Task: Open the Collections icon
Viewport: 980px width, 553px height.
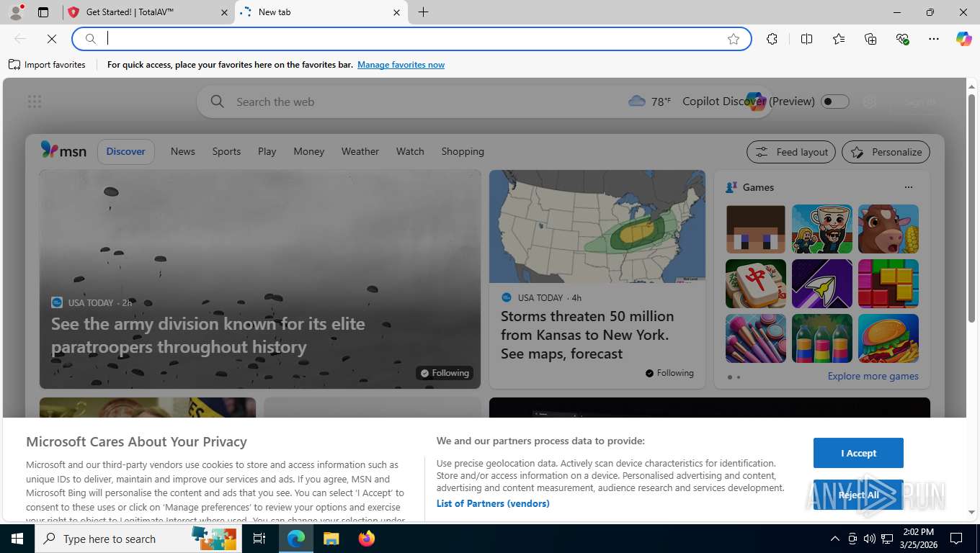Action: tap(870, 39)
